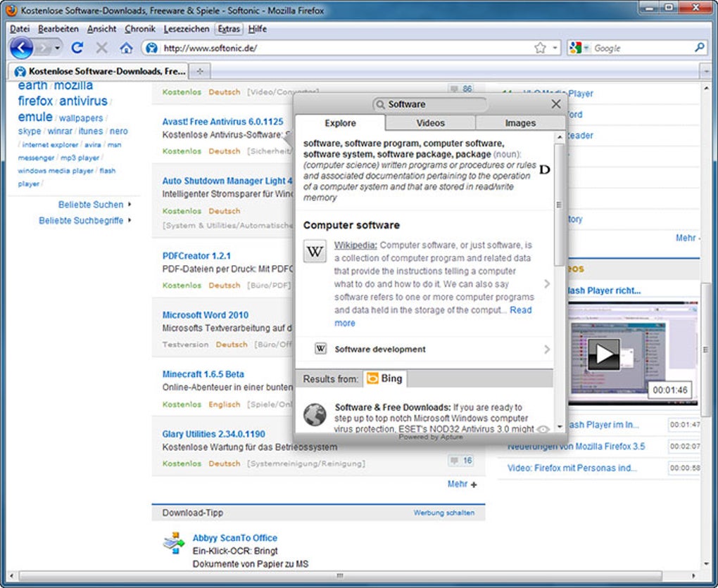The image size is (718, 588).
Task: Expand Wikipedia Computer software entry chevron
Action: [x=547, y=283]
